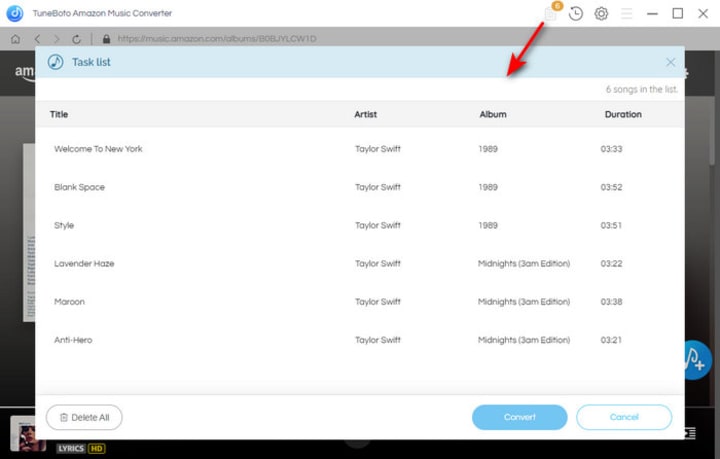Open the task list icon with badge

(551, 13)
